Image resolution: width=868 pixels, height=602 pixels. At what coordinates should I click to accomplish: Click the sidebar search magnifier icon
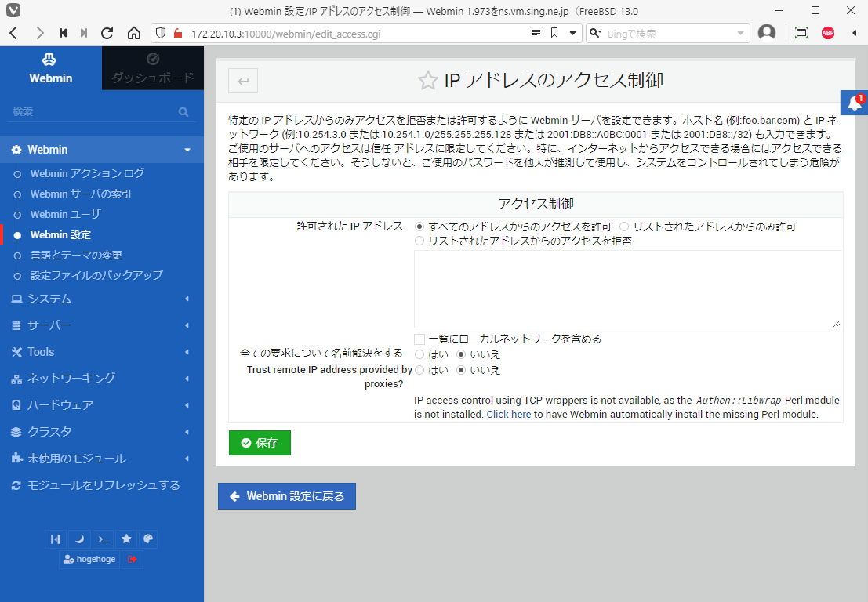pos(183,112)
